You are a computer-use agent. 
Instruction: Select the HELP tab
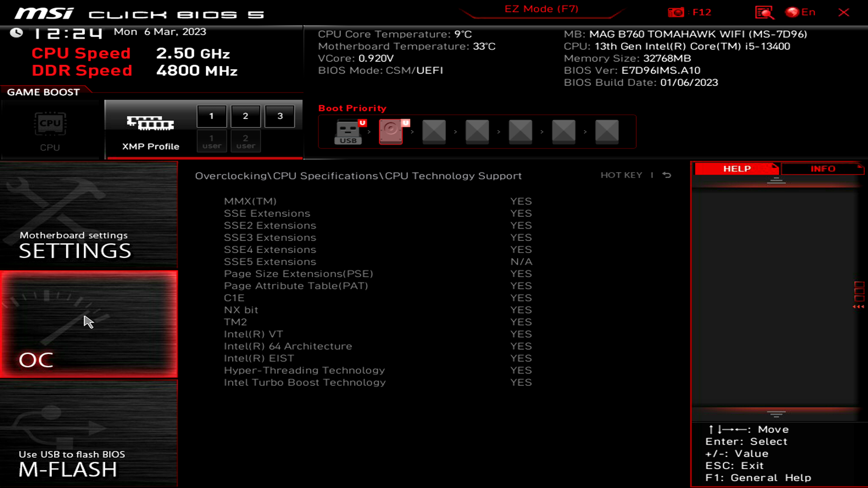(x=737, y=169)
